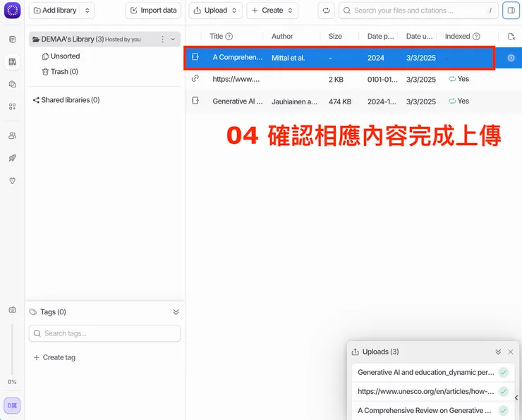Click the checkmark of unesco.org upload
This screenshot has width=522, height=420.
504,391
